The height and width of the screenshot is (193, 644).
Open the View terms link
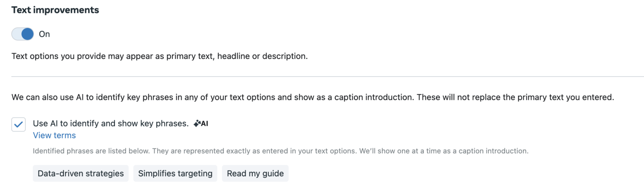55,135
